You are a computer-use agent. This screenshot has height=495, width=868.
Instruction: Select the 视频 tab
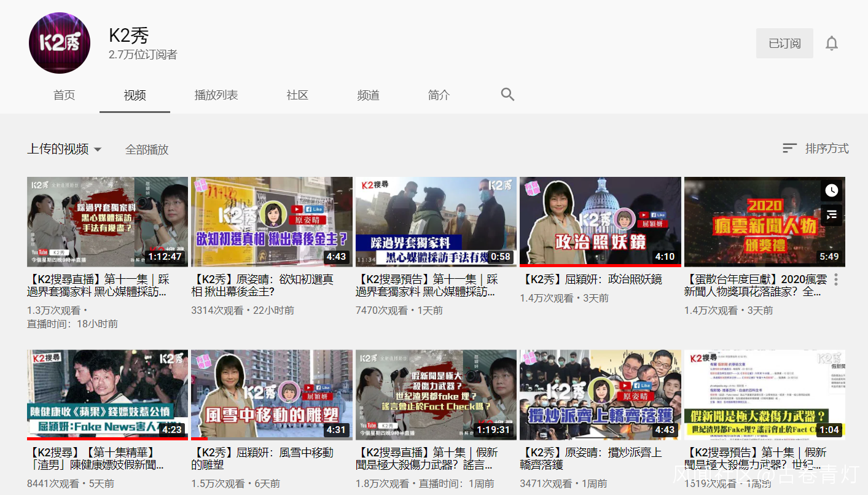(135, 95)
